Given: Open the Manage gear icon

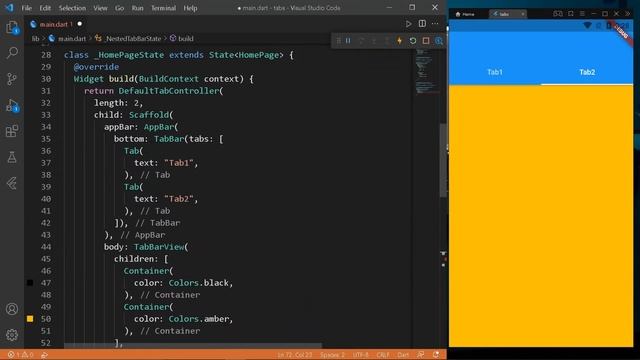Looking at the screenshot, I should [12, 335].
